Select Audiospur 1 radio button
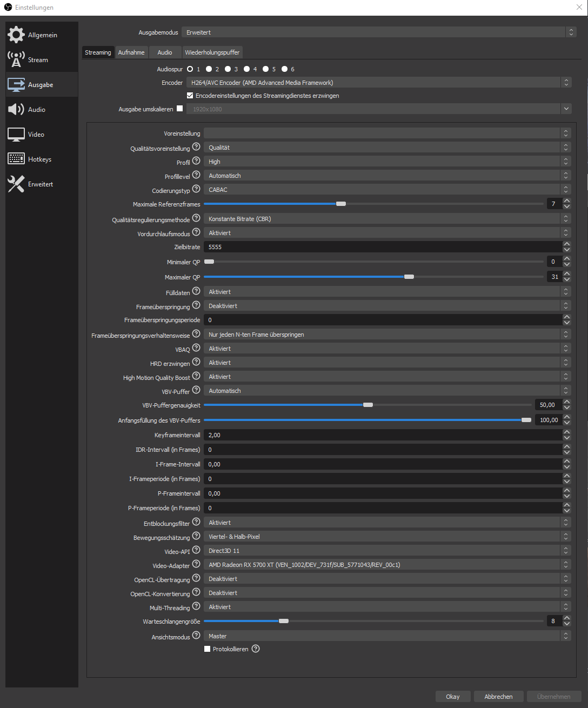 click(190, 69)
